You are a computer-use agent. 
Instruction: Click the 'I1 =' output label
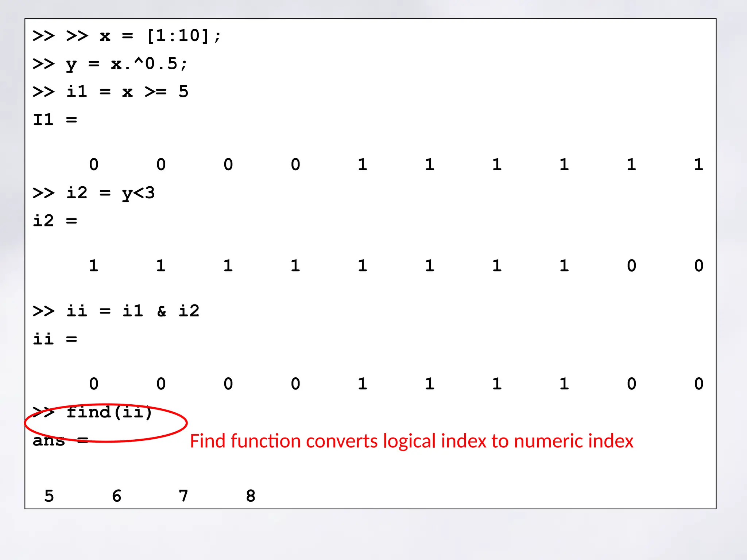coord(55,120)
